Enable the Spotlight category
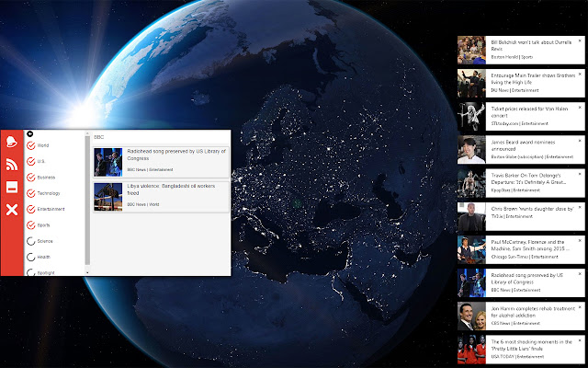This screenshot has height=368, width=588. [30, 272]
